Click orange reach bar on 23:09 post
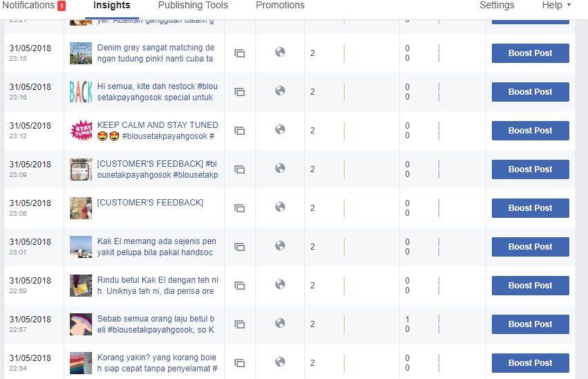Image resolution: width=588 pixels, height=379 pixels. 344,169
